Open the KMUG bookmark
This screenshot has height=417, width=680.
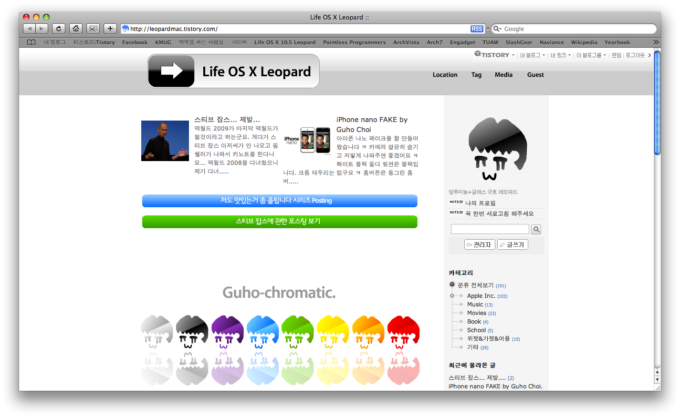tap(163, 42)
